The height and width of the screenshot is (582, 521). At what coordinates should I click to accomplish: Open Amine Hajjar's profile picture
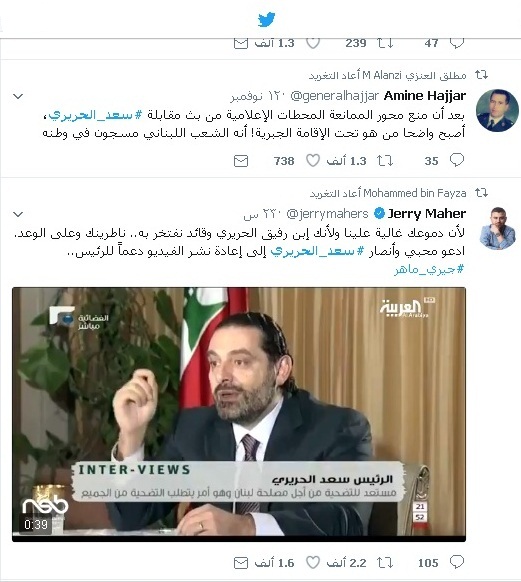(497, 110)
